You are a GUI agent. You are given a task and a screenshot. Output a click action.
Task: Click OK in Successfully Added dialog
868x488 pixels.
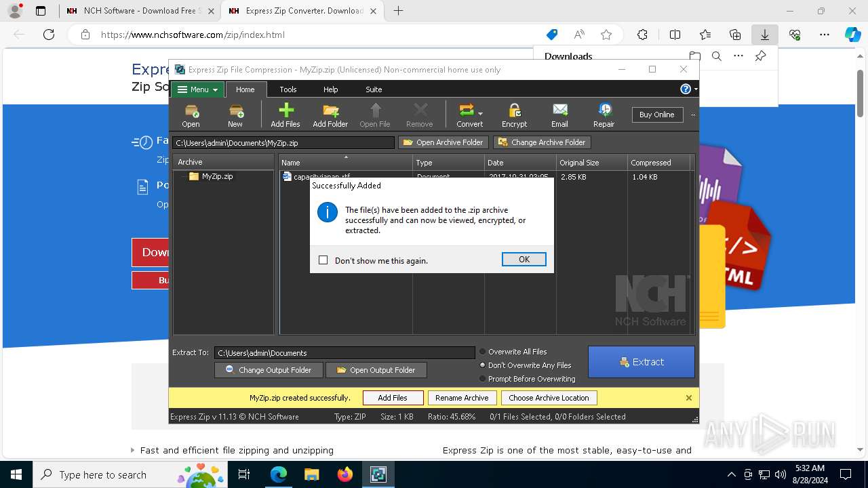coord(524,260)
